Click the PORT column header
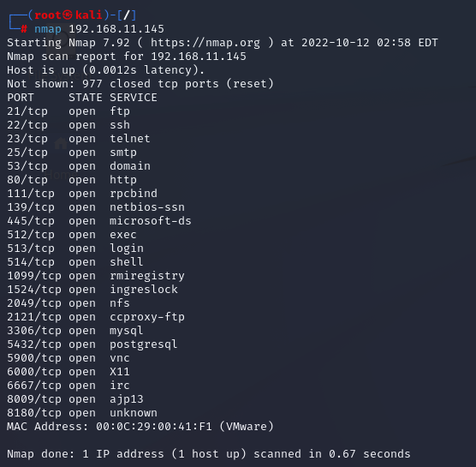This screenshot has height=467, width=476. [21, 98]
